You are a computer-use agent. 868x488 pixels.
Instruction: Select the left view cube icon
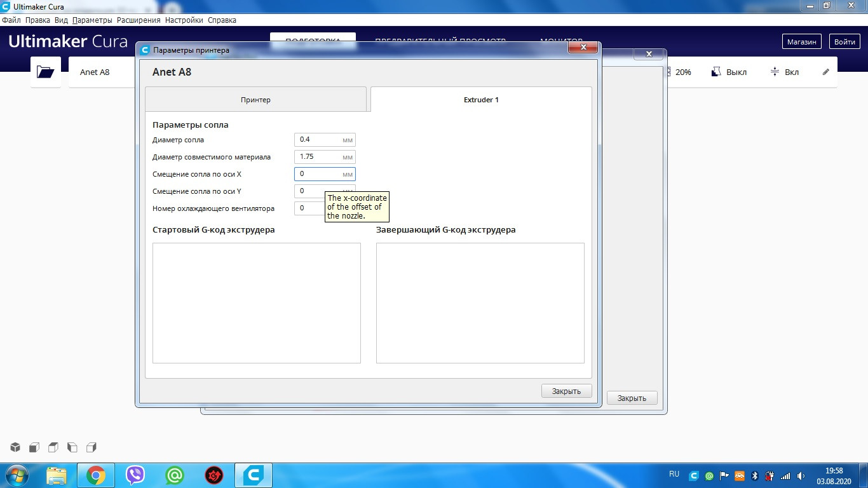point(72,447)
